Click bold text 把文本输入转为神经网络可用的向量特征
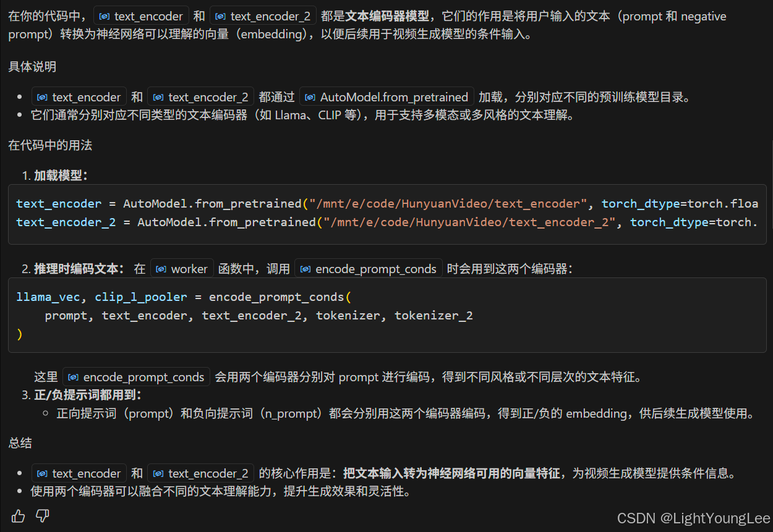This screenshot has width=773, height=532. [x=451, y=473]
